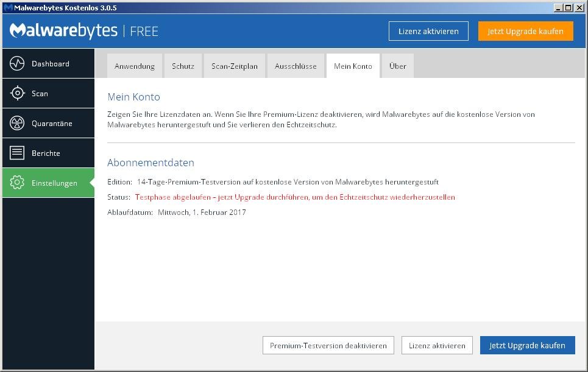Switch to the Schutz tab
This screenshot has height=372, width=588.
[183, 66]
